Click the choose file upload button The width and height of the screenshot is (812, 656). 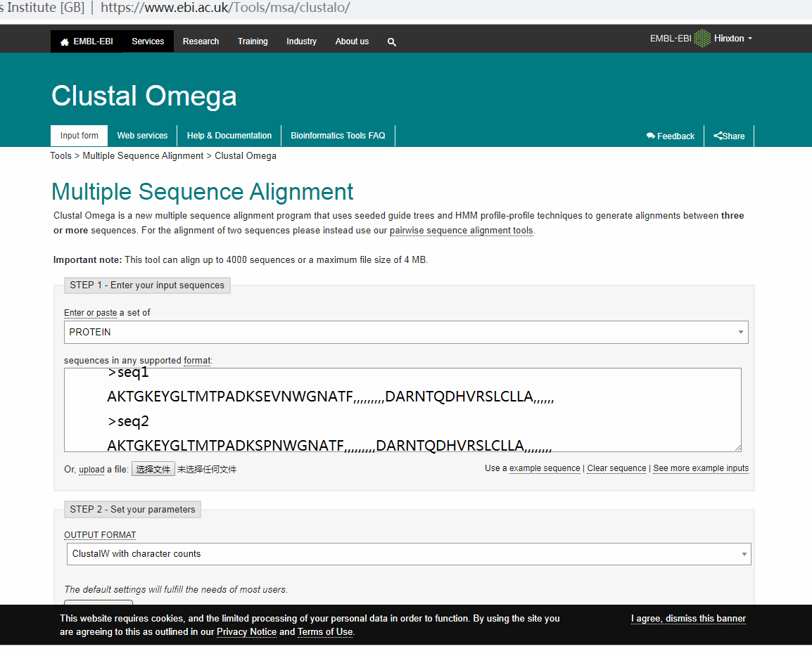click(x=153, y=469)
